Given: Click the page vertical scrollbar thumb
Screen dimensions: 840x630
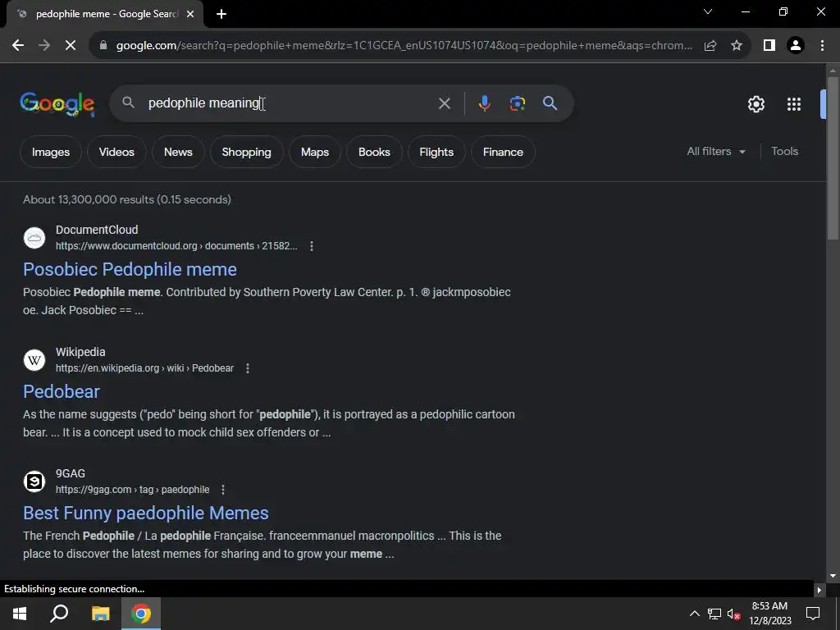Looking at the screenshot, I should pyautogui.click(x=833, y=158).
